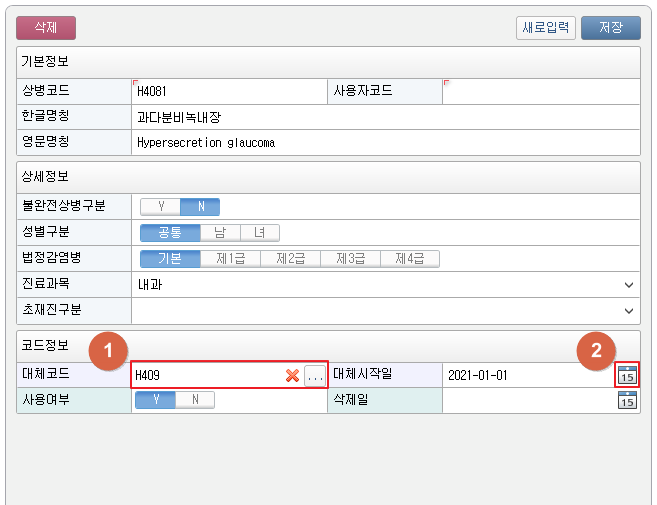Click the 새로입력 button

pos(546,28)
